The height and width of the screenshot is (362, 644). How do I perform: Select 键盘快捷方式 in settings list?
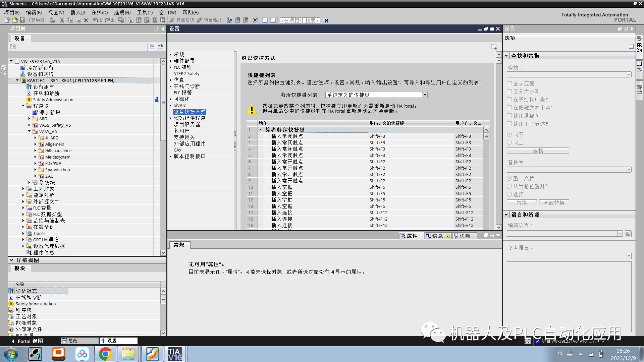pyautogui.click(x=190, y=112)
